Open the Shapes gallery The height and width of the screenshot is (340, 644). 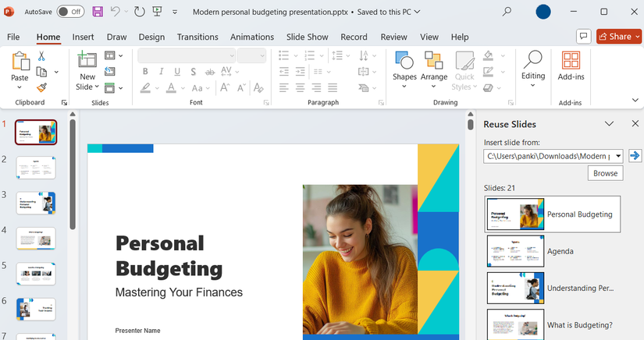[x=404, y=69]
